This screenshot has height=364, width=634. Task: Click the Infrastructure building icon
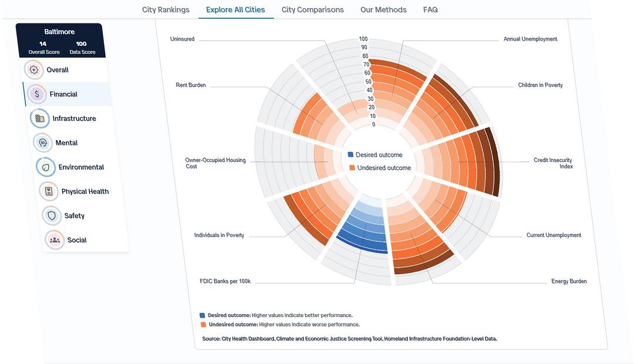pos(40,119)
